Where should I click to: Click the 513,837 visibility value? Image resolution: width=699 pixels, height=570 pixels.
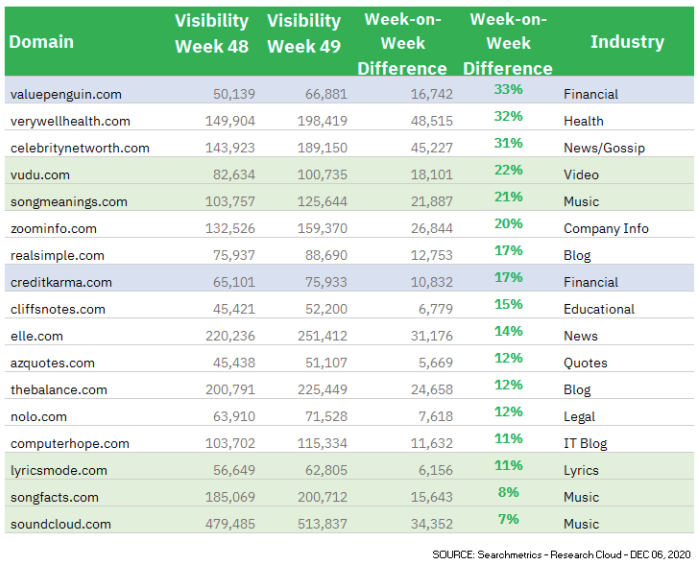pyautogui.click(x=322, y=524)
